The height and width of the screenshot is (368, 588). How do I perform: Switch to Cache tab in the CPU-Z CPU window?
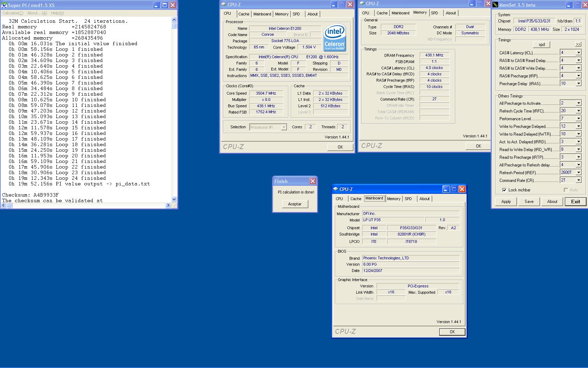click(x=244, y=14)
